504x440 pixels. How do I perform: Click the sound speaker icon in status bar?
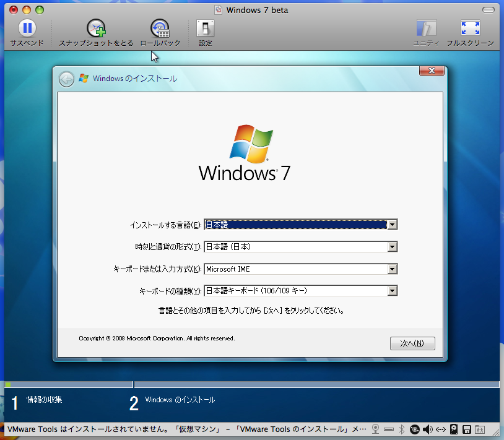427,429
